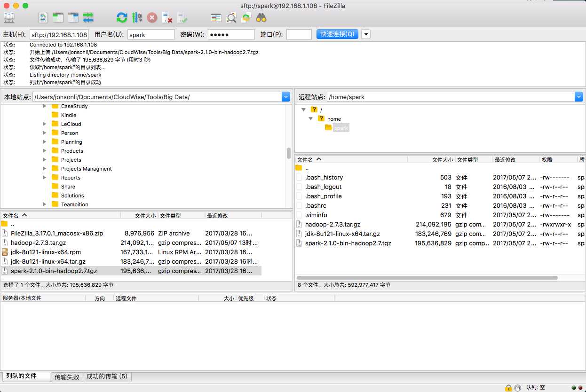Expand the Teambition folder

(x=45, y=204)
